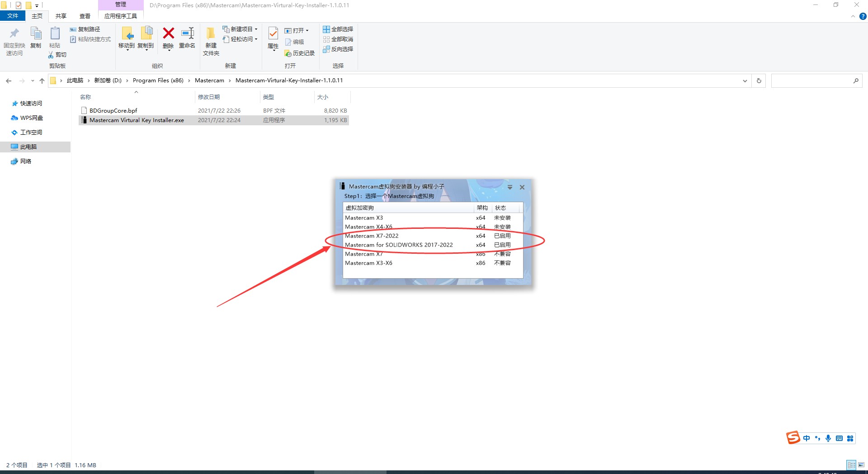Click Copy Path (复制路径) button
Viewport: 868px width, 474px height.
pos(85,29)
